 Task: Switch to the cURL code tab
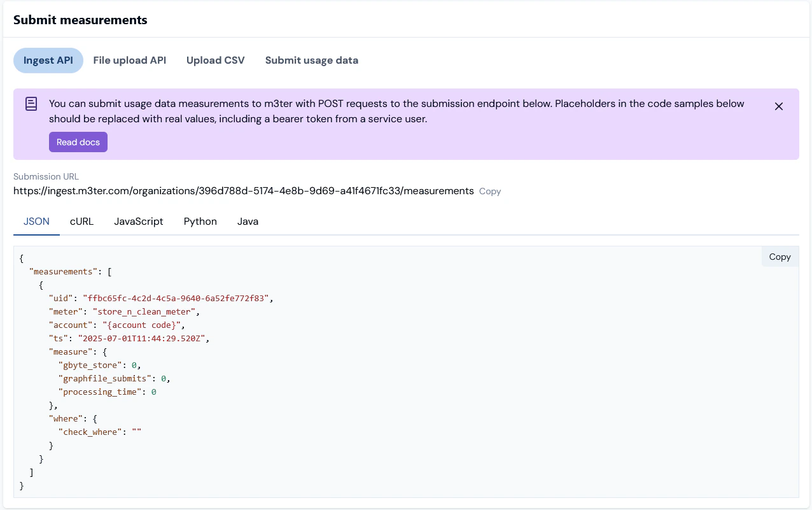pos(81,222)
